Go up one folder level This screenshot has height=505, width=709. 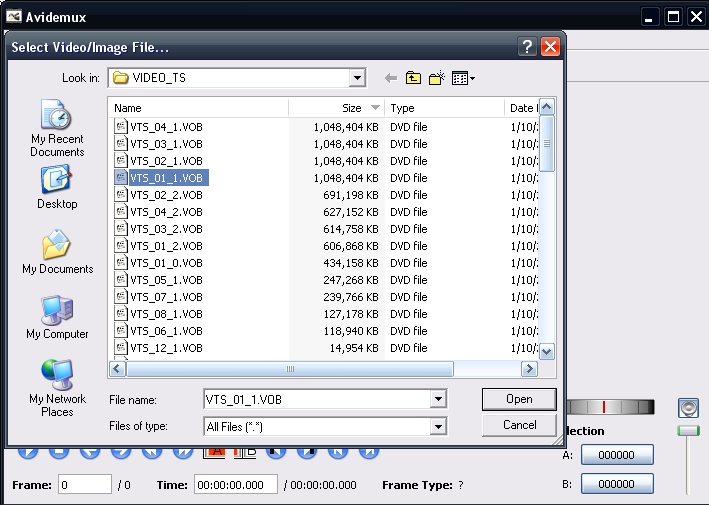pyautogui.click(x=413, y=78)
